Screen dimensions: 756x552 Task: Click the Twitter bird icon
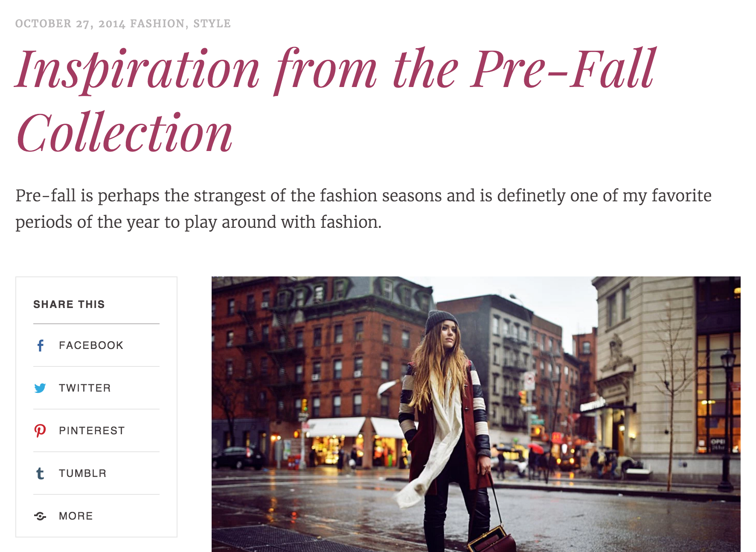(40, 388)
